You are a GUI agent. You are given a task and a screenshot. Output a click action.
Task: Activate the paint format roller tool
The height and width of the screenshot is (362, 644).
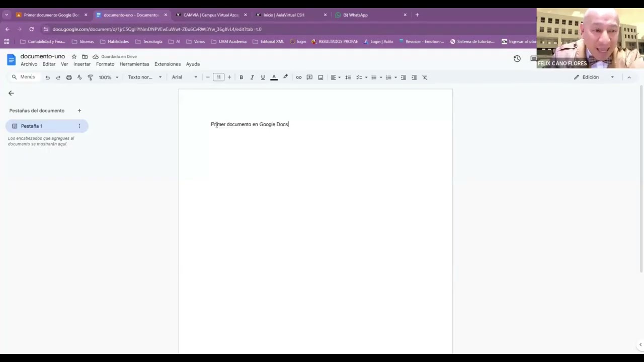coord(90,77)
